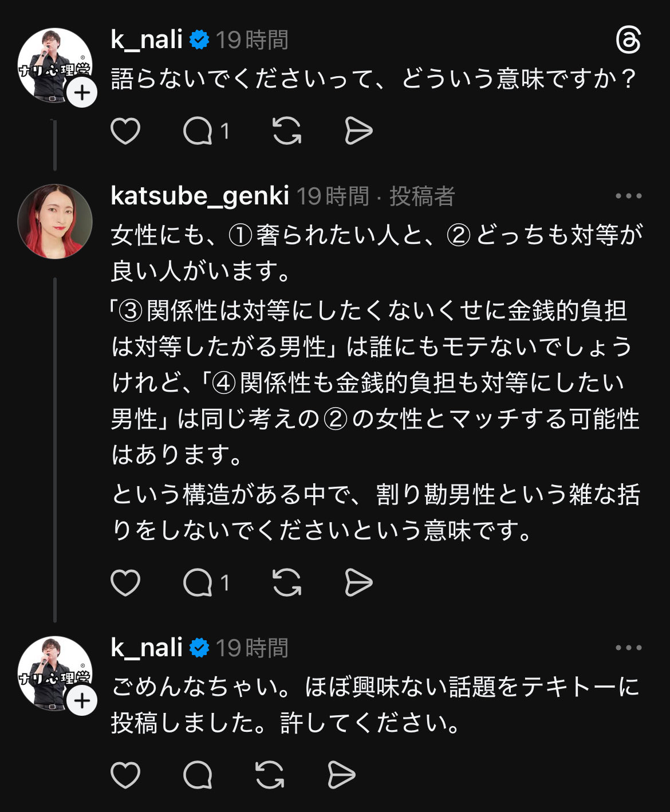Open more options on k_nali's last reply
The width and height of the screenshot is (670, 812).
(x=628, y=648)
